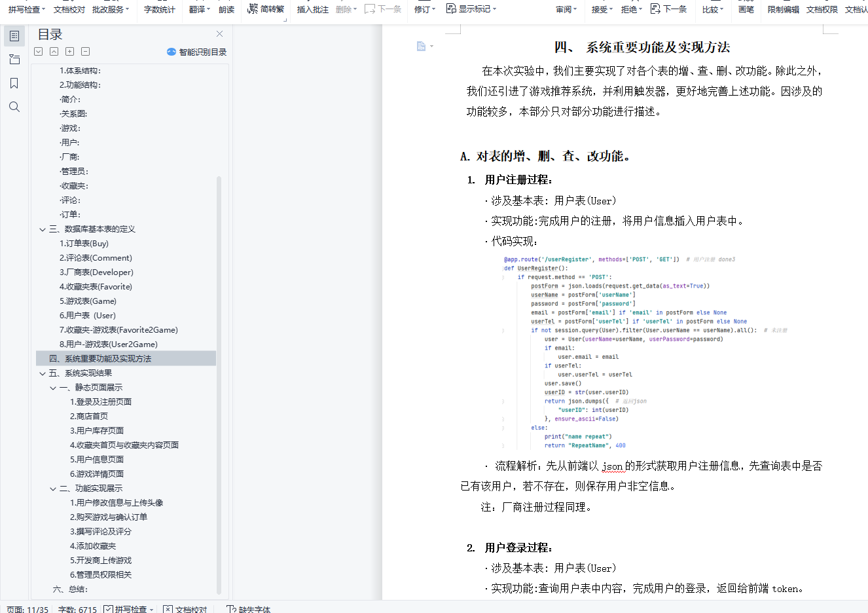
Task: Click the 插入批注 insert comment button
Action: tap(313, 9)
